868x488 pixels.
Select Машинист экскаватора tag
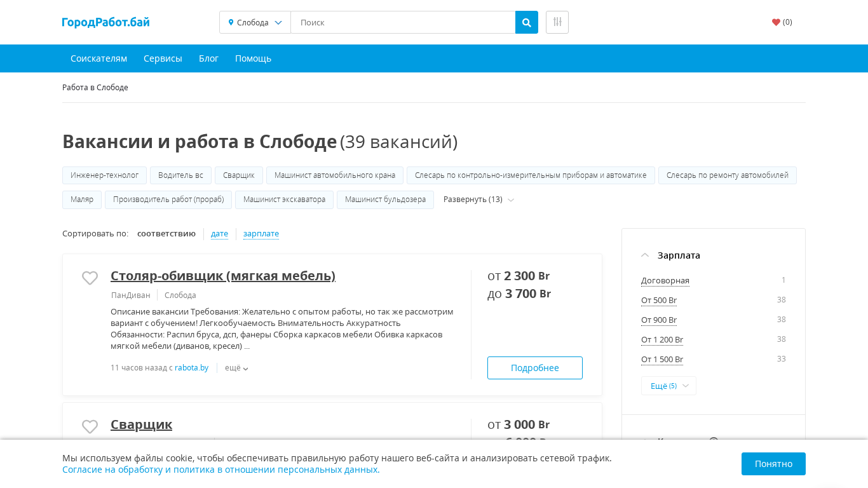[x=284, y=200]
